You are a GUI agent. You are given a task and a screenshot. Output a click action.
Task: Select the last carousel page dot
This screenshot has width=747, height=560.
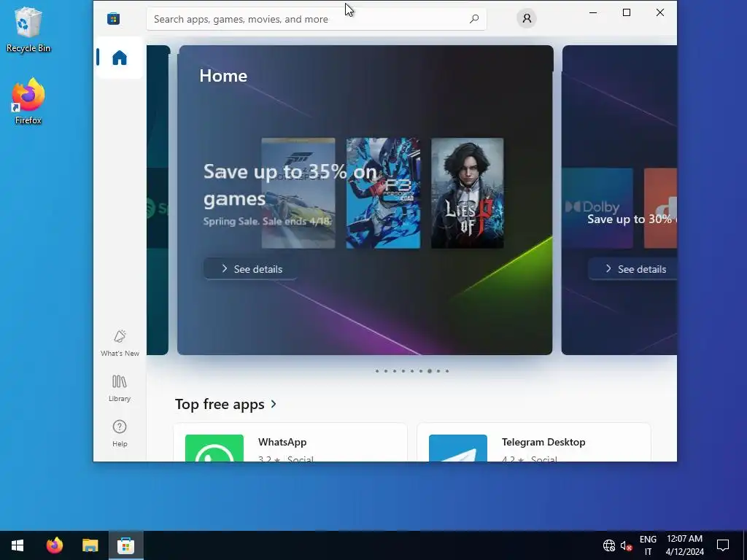(447, 371)
